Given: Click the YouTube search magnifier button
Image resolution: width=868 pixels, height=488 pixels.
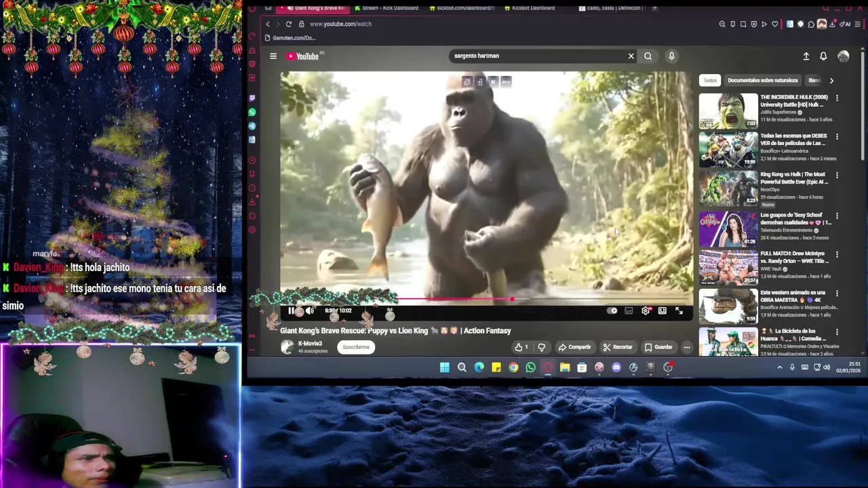Looking at the screenshot, I should 648,56.
